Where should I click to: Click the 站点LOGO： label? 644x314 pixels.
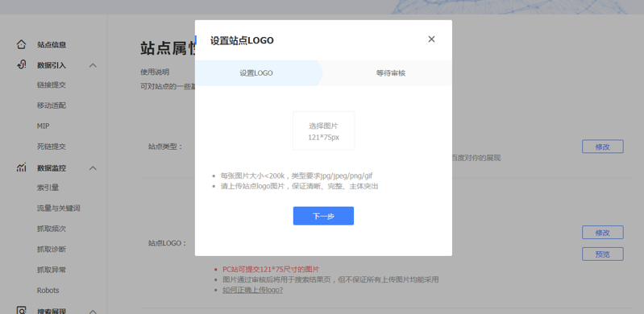click(x=168, y=243)
